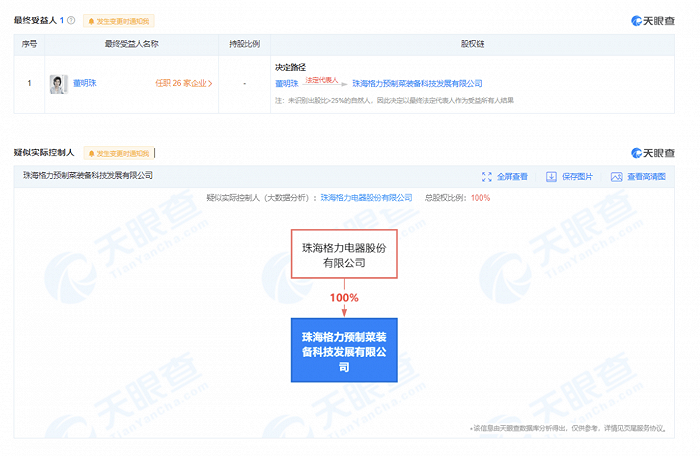
Task: Click the 查看高清图 label
Action: click(x=646, y=177)
